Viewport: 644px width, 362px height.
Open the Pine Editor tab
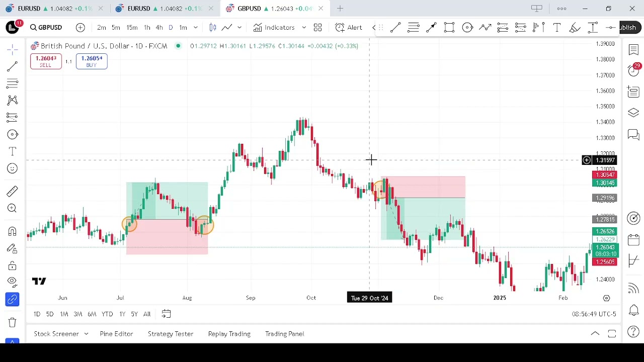click(116, 334)
